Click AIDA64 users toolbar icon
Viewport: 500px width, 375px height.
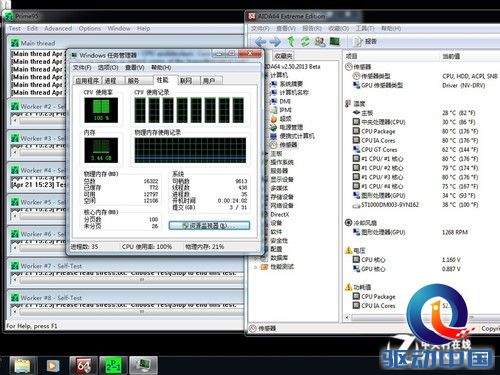pos(320,41)
